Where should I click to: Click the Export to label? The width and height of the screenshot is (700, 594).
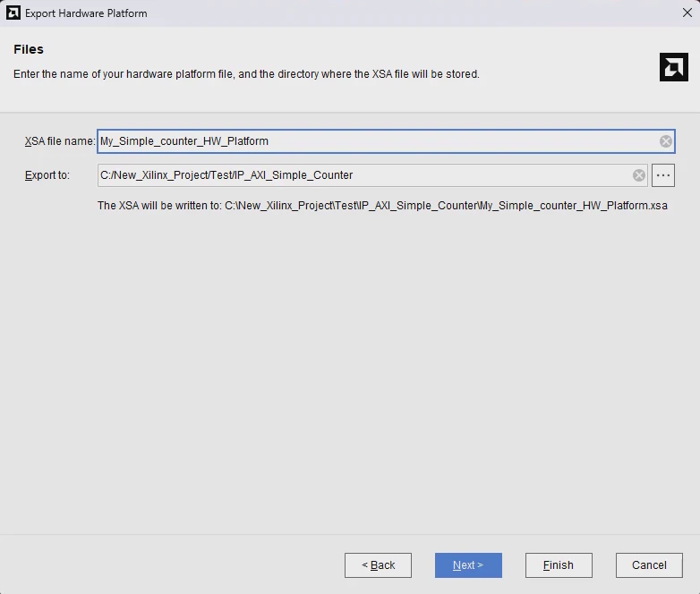(x=47, y=175)
